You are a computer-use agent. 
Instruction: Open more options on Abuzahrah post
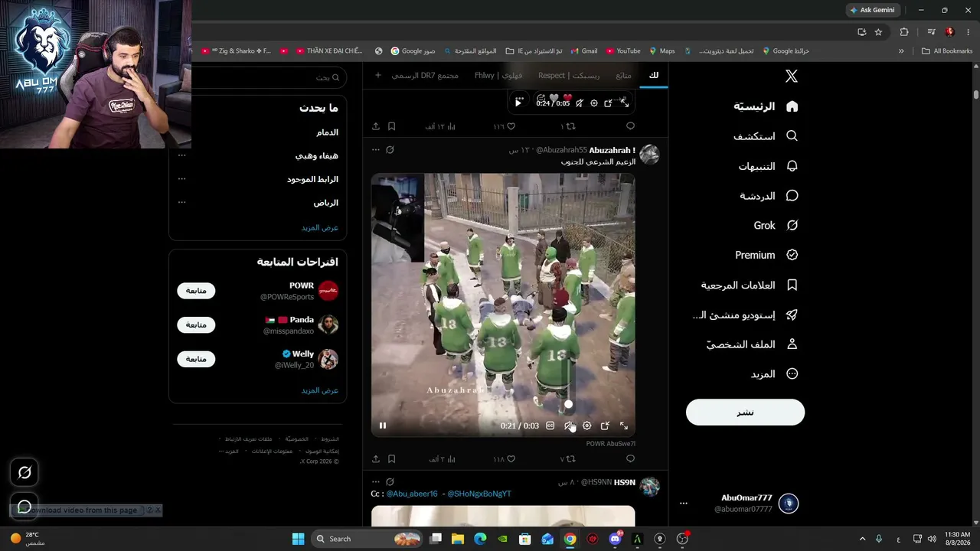pyautogui.click(x=375, y=150)
